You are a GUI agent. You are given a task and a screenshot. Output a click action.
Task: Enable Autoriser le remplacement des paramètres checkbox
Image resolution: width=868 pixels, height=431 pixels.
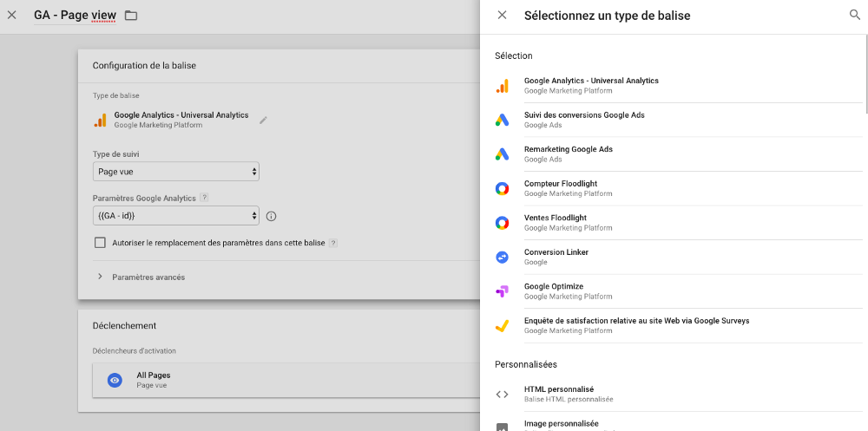(x=100, y=242)
